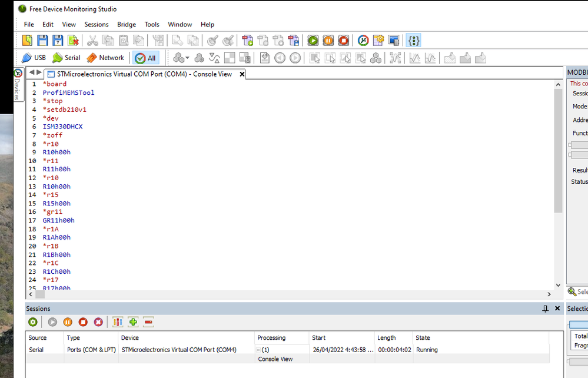The height and width of the screenshot is (378, 588).
Task: Pause monitoring with the orange toolbar pause icon
Action: coord(328,40)
